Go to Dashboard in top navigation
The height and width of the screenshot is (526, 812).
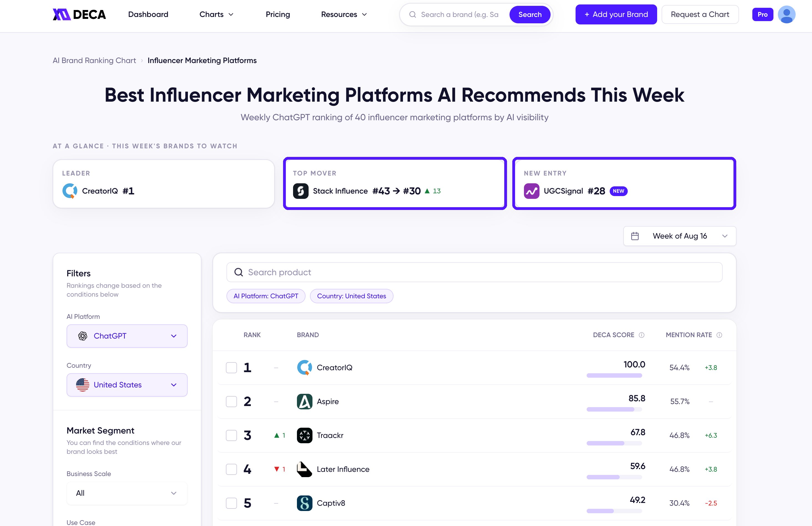pyautogui.click(x=148, y=14)
